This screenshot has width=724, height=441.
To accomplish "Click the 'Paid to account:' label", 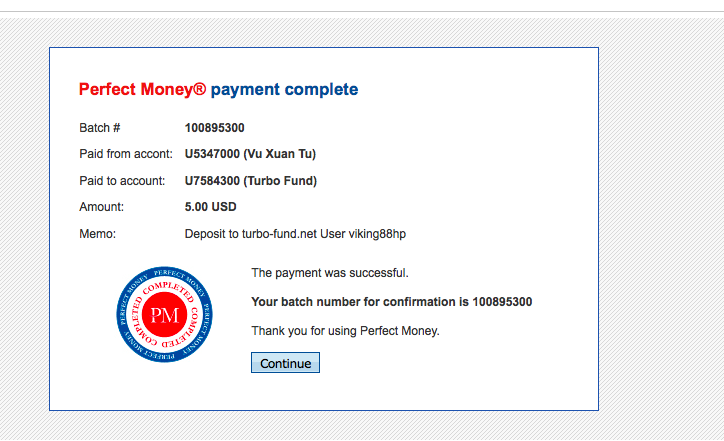I will (122, 181).
